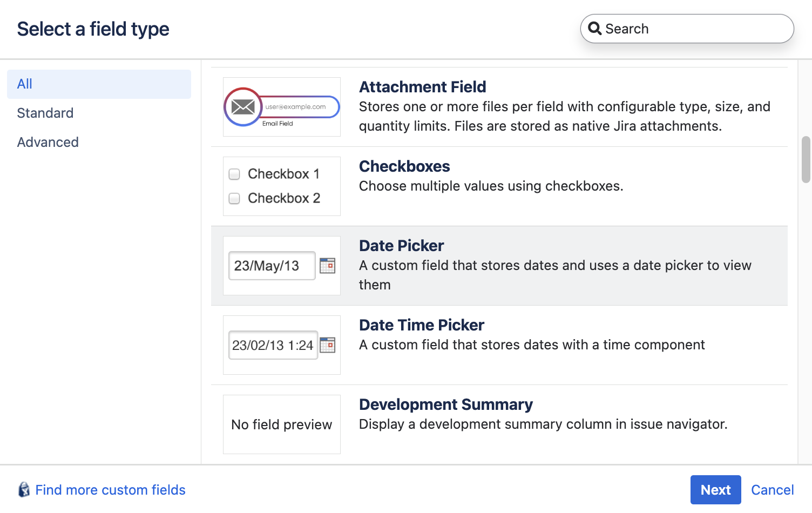Click the Next button

[715, 490]
